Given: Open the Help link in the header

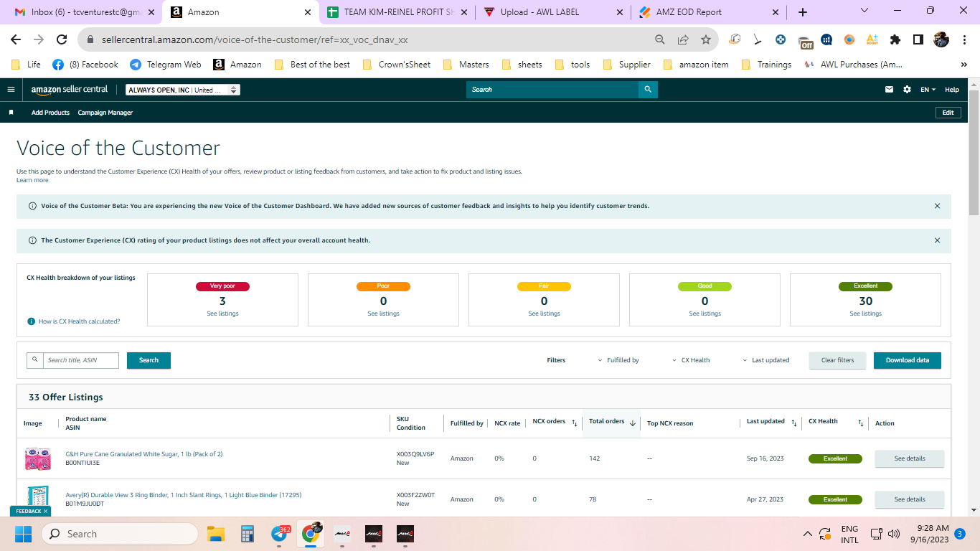Looking at the screenshot, I should [x=952, y=90].
